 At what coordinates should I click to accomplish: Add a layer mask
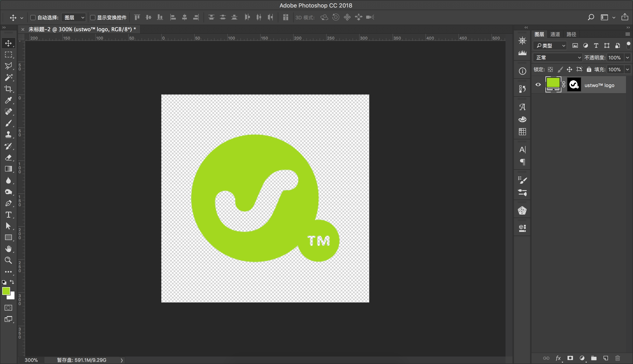[570, 358]
